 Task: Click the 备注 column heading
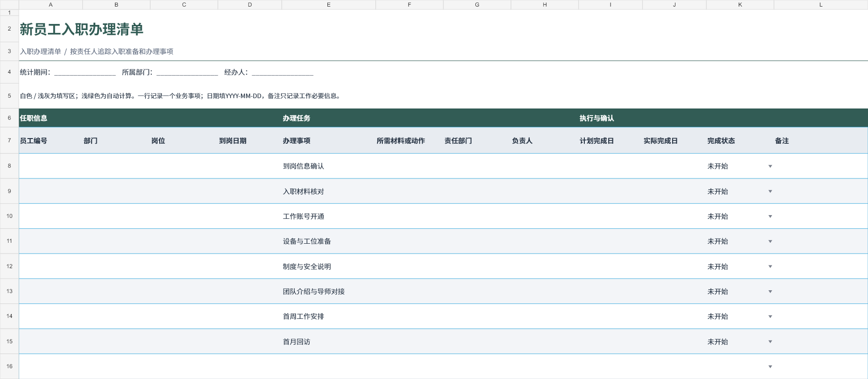pos(821,140)
